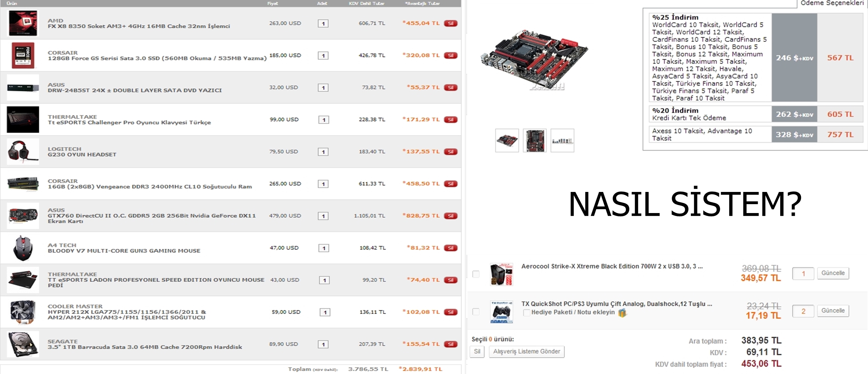Remove the A4 Tech Bloody V7 mouse with Sil
The image size is (868, 374).
point(451,248)
